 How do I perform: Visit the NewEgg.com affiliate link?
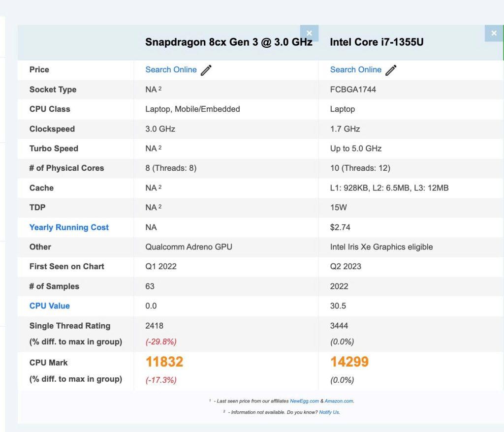pyautogui.click(x=304, y=401)
